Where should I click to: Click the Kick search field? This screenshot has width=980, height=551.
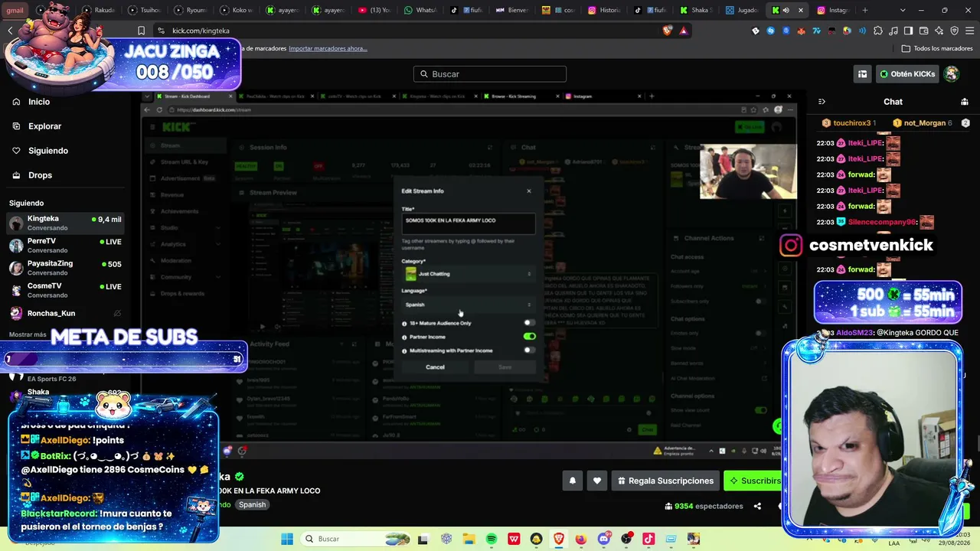(x=490, y=74)
